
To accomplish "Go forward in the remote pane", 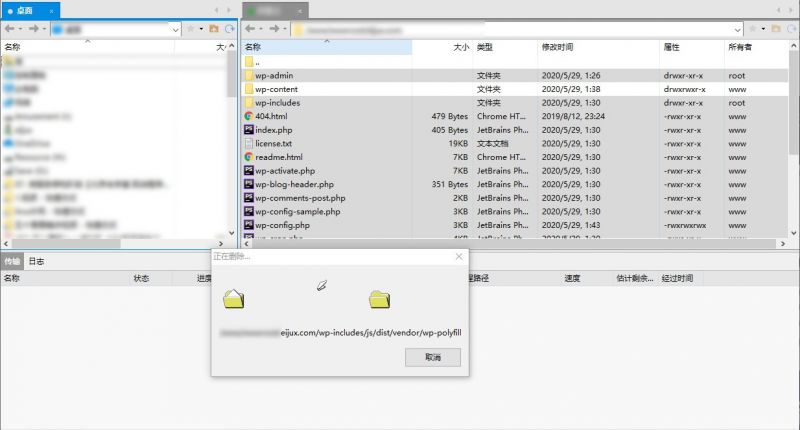I will pos(274,29).
